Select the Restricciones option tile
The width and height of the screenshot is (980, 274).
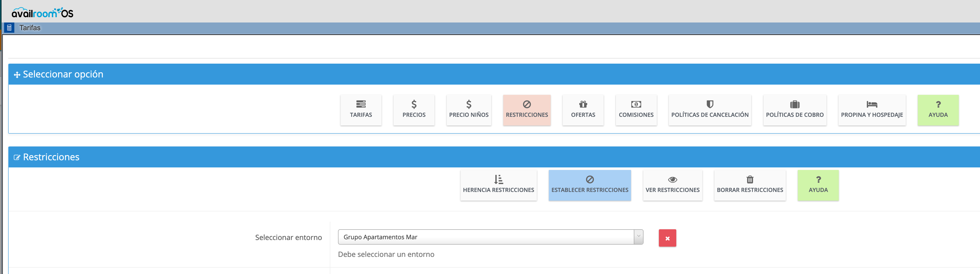tap(527, 110)
